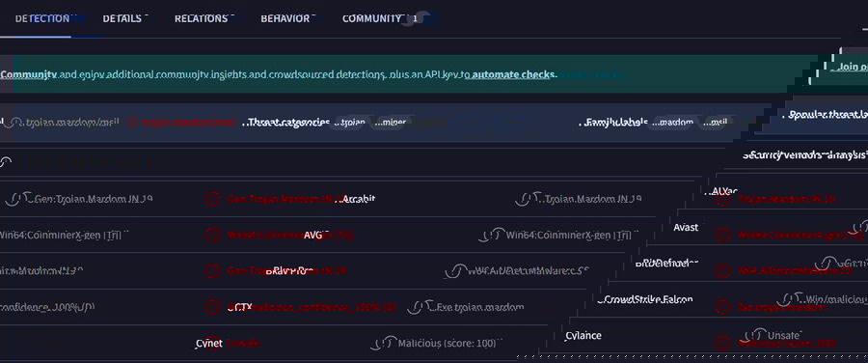Select the CrowdStrike Falcon vendor name
The image size is (868, 363).
[x=648, y=300]
